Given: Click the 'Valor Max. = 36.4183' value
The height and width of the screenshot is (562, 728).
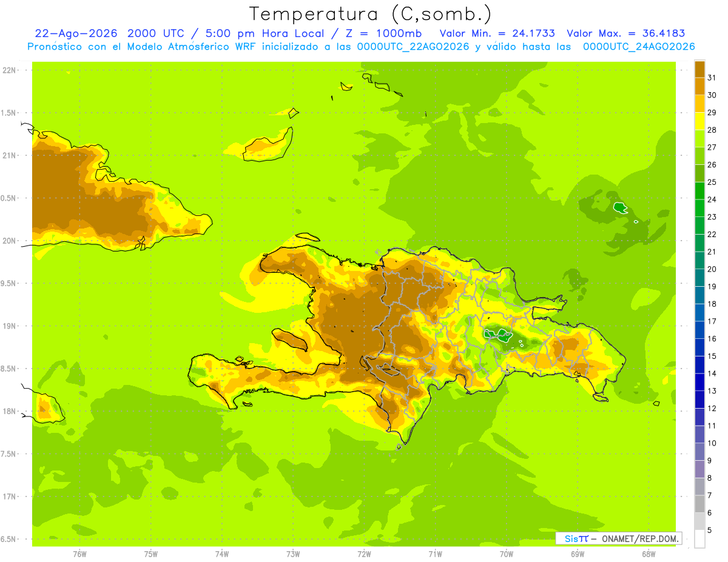Looking at the screenshot, I should [x=625, y=33].
